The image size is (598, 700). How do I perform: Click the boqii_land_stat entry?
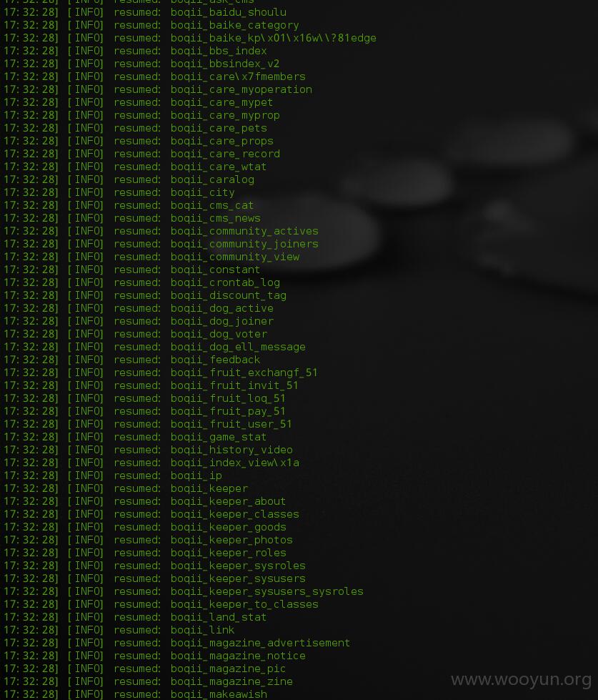coord(219,617)
